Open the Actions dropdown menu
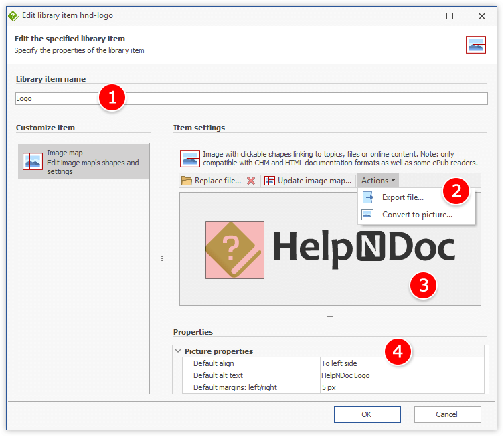 [378, 181]
